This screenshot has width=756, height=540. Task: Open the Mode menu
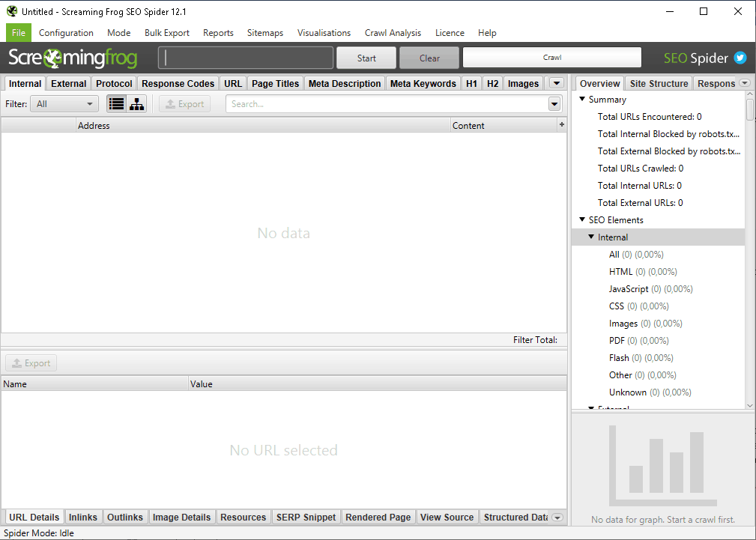point(119,33)
